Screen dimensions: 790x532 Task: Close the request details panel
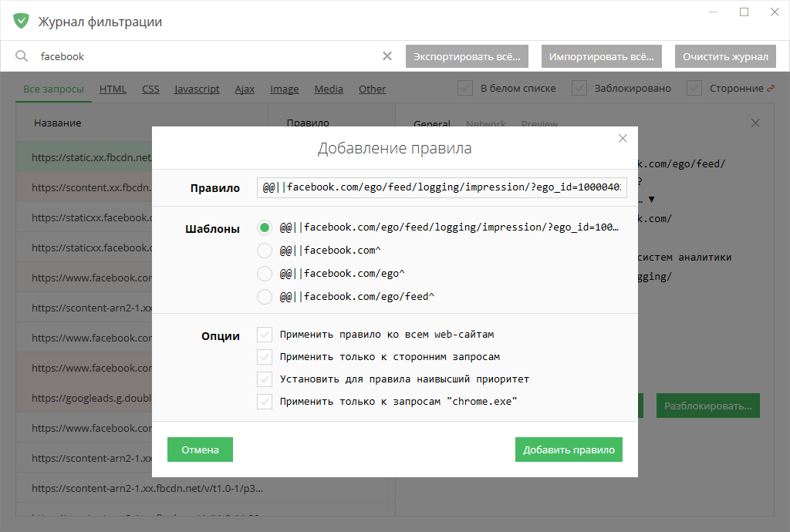click(755, 123)
